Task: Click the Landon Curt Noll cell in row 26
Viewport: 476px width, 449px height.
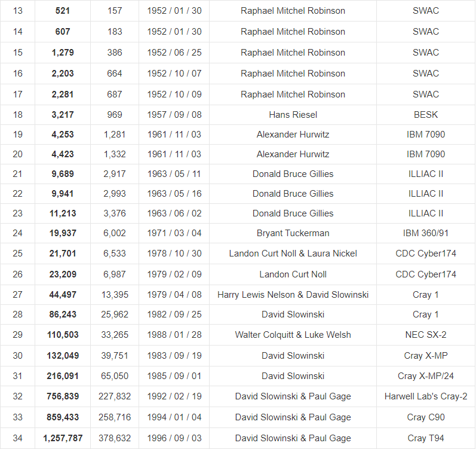Action: click(293, 274)
